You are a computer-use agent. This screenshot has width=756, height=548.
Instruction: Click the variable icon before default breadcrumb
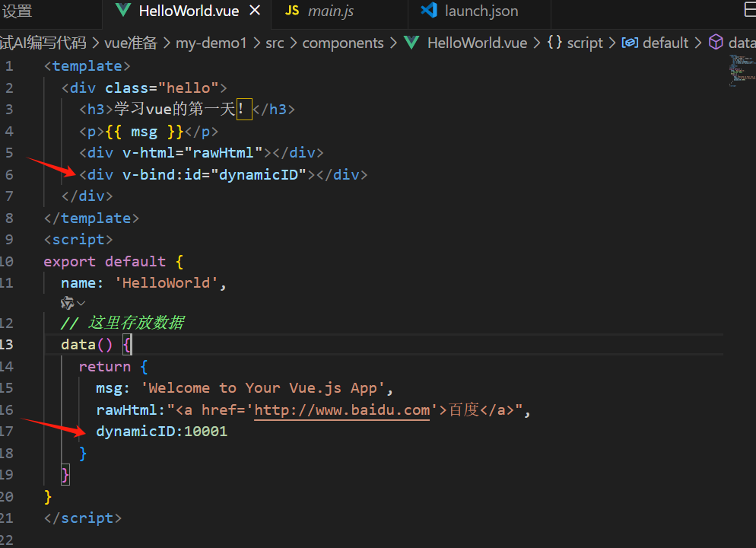[x=630, y=43]
